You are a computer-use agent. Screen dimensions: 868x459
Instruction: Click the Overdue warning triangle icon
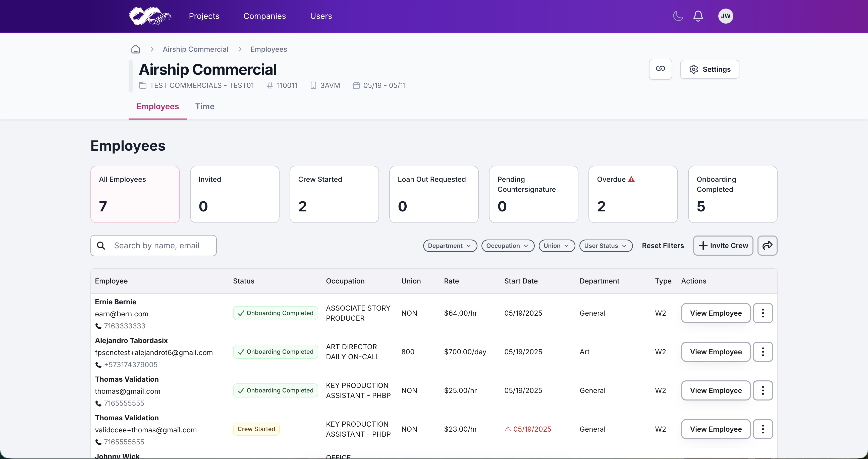click(x=631, y=179)
